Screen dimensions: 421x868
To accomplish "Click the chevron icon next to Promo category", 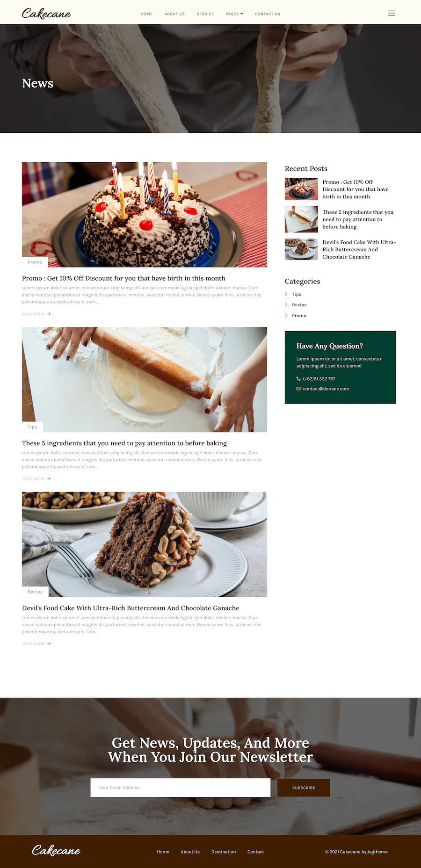I will [x=286, y=315].
